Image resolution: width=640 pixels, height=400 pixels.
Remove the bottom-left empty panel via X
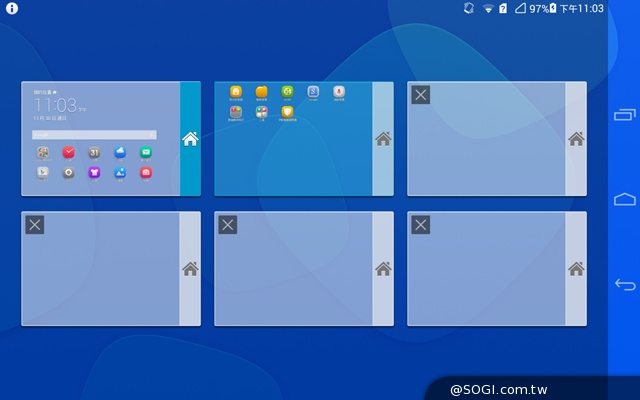[35, 225]
